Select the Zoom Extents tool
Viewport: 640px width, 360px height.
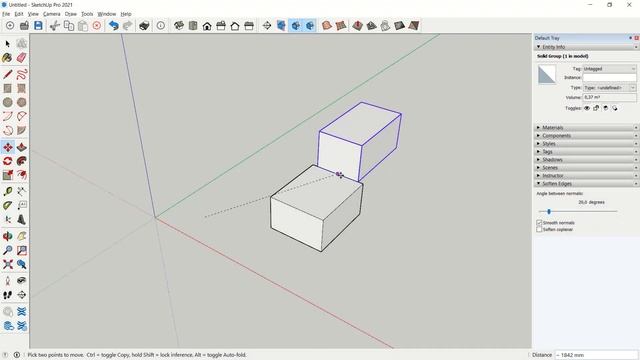8,264
